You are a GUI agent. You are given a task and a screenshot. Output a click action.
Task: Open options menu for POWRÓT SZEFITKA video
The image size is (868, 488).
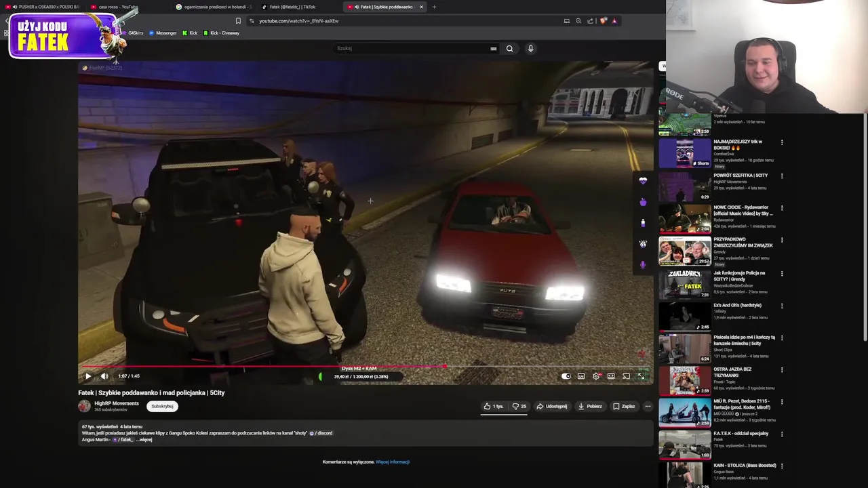tap(782, 176)
